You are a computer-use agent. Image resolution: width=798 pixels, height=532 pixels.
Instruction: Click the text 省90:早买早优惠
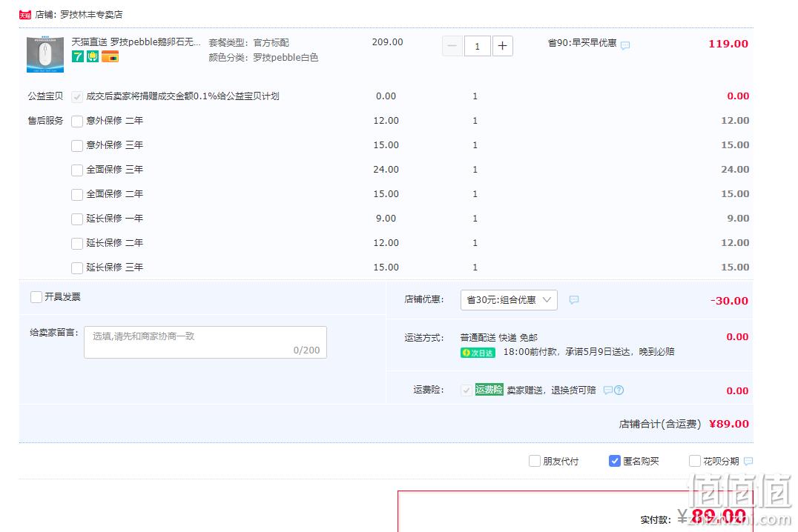click(582, 43)
